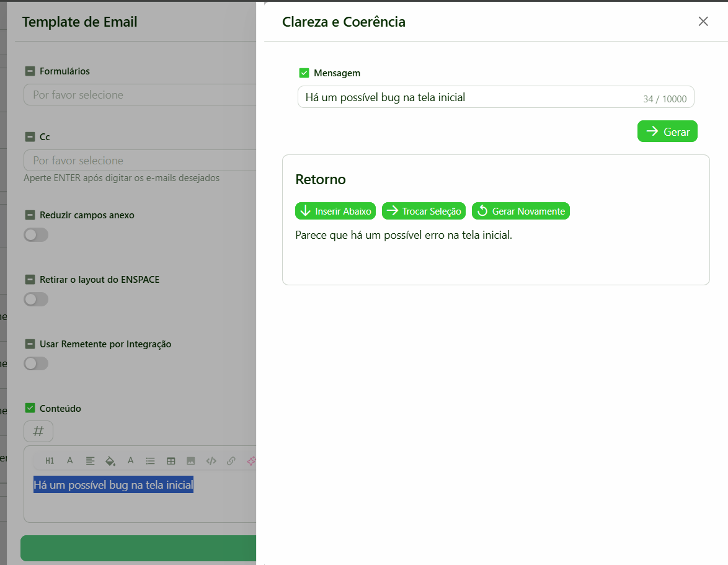Open the paint bucket fill color picker
728x565 pixels.
(x=110, y=461)
